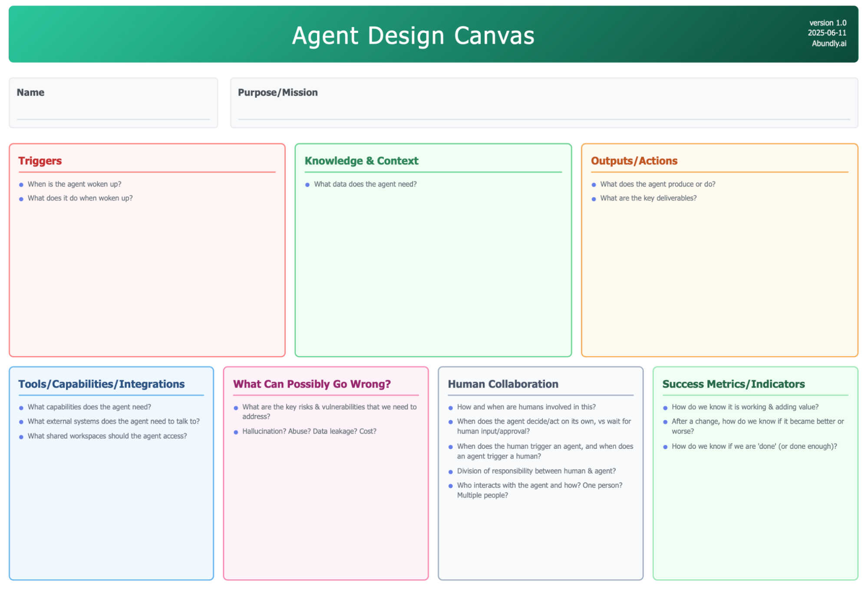Click 'What external systems does the agent need to talk to?'

[x=113, y=421]
